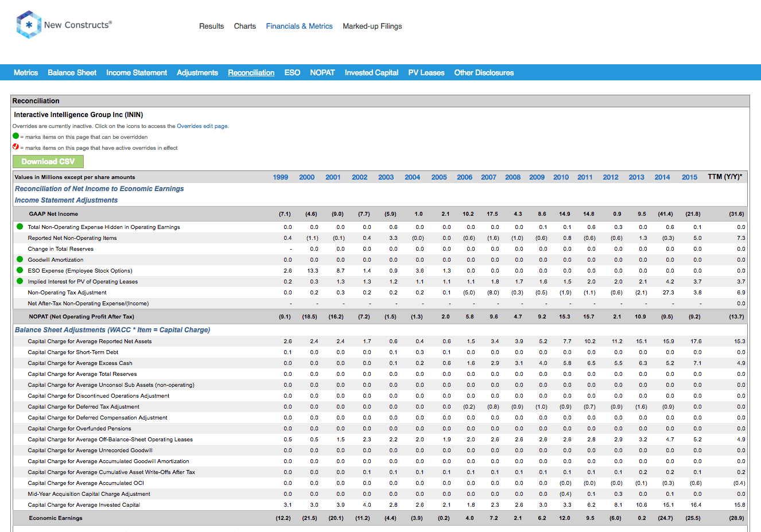Click the GAAP Net Income row label
Viewport: 761px width, 532px height.
(53, 214)
